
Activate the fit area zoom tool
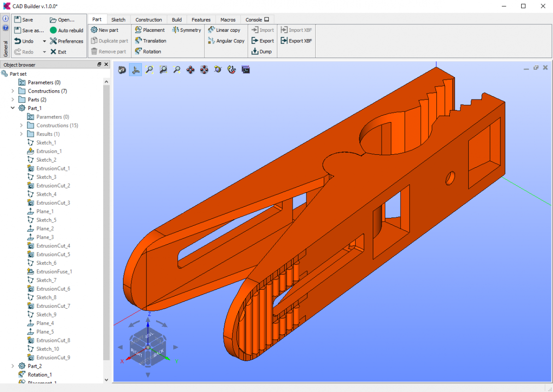(x=163, y=70)
